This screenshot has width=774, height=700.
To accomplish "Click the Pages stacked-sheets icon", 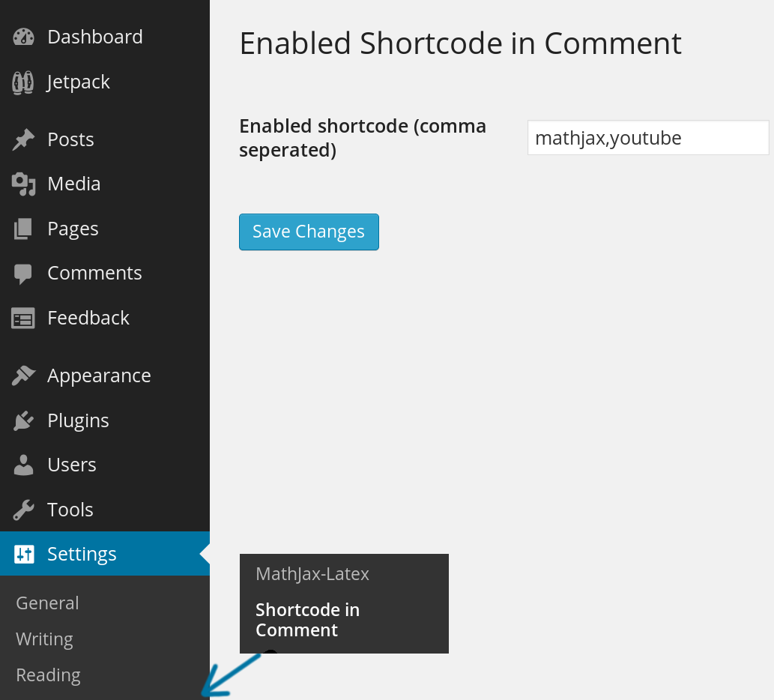I will pos(23,229).
